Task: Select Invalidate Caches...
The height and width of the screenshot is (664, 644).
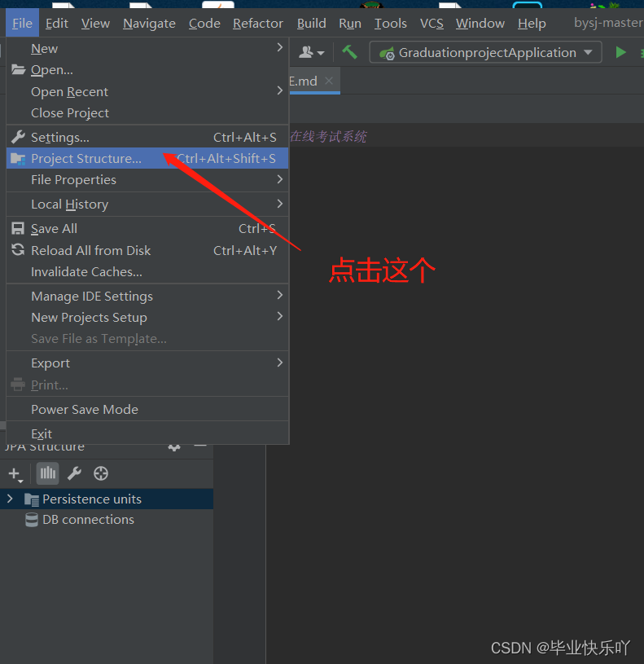Action: (147, 272)
